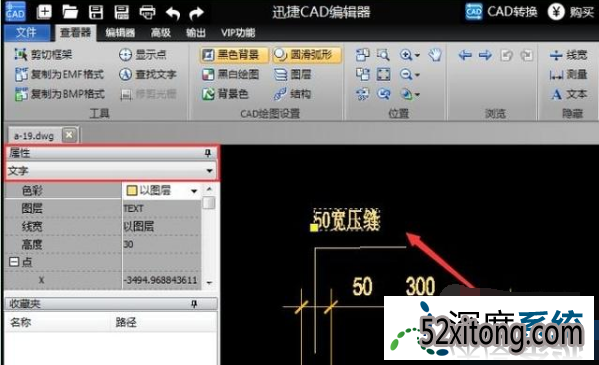Toggle the 圆滑弧形 smooth arc option
This screenshot has width=599, height=365.
click(306, 55)
